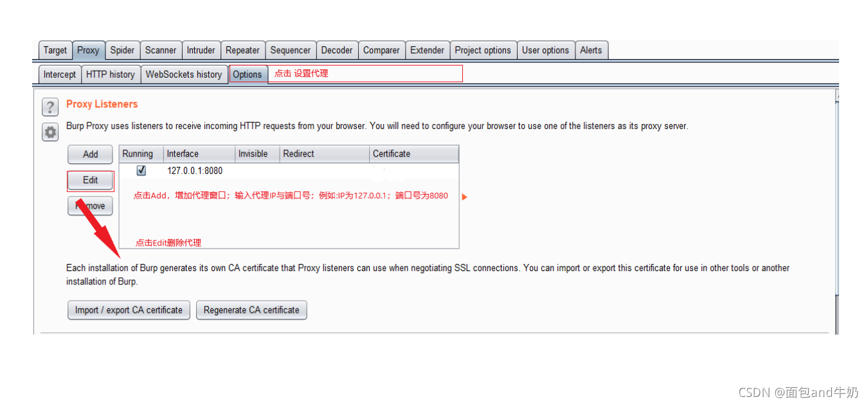The height and width of the screenshot is (404, 868).
Task: Open the Intruder tab
Action: [201, 50]
